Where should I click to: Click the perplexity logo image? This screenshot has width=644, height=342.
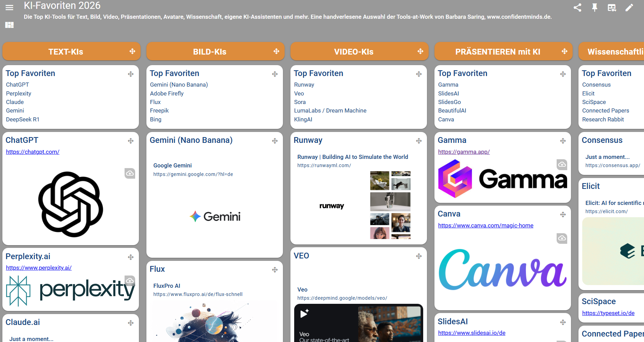[70, 291]
